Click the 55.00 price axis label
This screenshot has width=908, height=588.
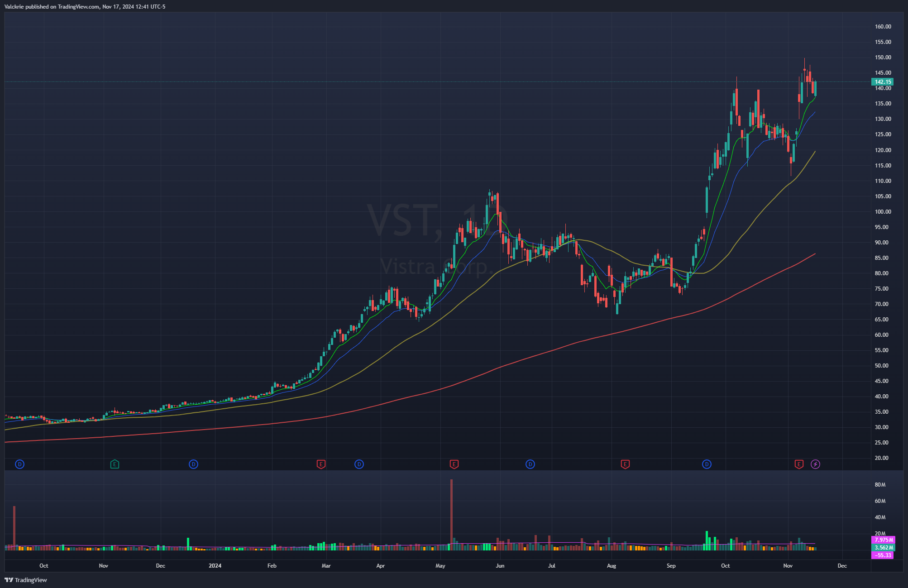(x=883, y=350)
